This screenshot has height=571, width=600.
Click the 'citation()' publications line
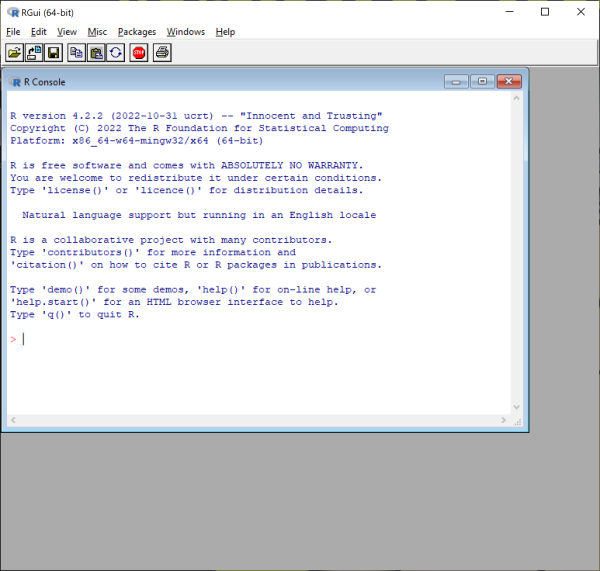[x=196, y=265]
